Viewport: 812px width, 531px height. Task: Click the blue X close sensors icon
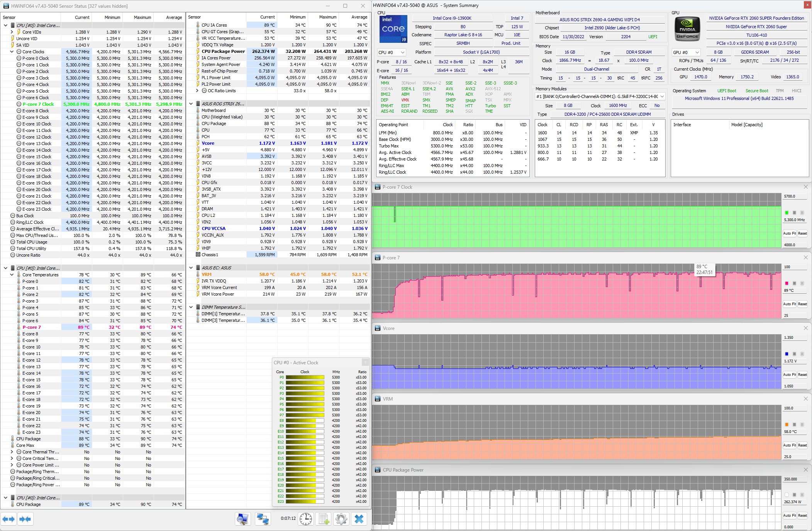359,519
